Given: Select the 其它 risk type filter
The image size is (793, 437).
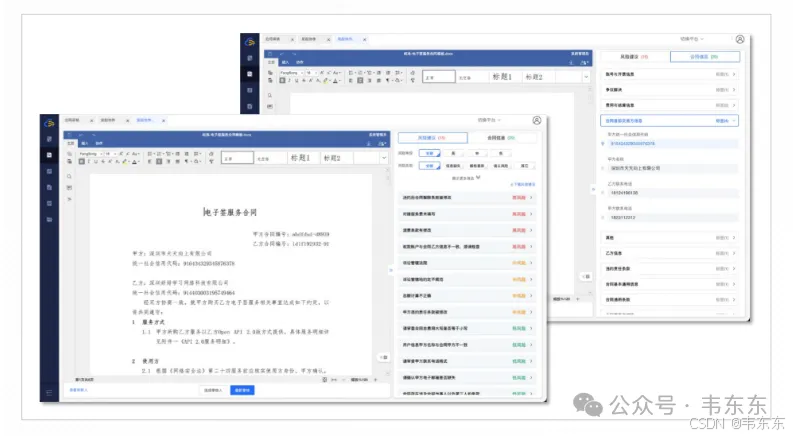Looking at the screenshot, I should click(x=524, y=166).
